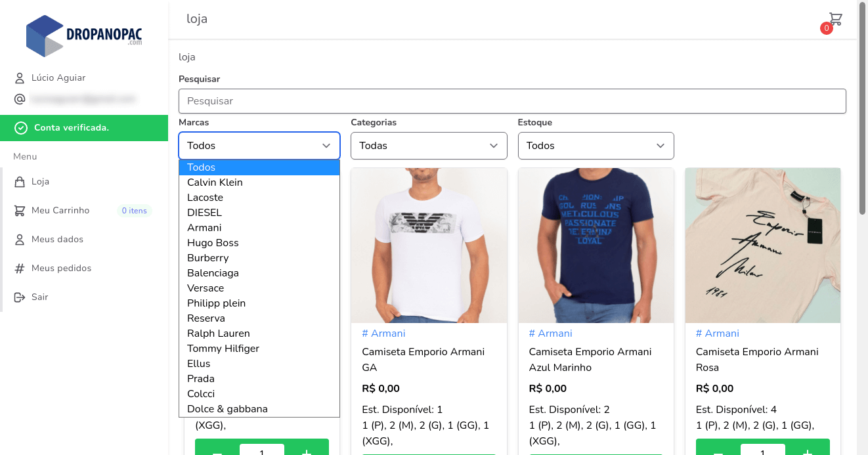The height and width of the screenshot is (455, 868).
Task: Click the page vertical scrollbar thumb
Action: pos(862,108)
